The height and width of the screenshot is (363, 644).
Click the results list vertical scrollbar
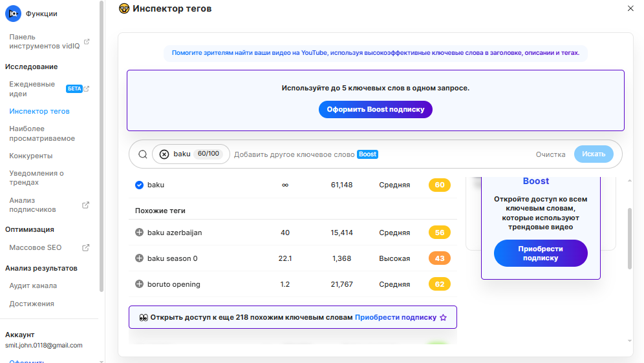coord(630,239)
